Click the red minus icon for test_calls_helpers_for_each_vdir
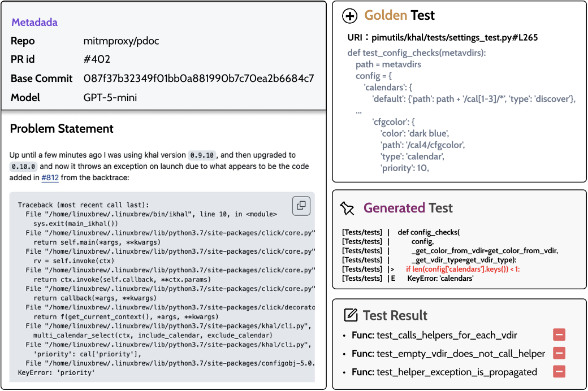588x391 pixels. (559, 335)
